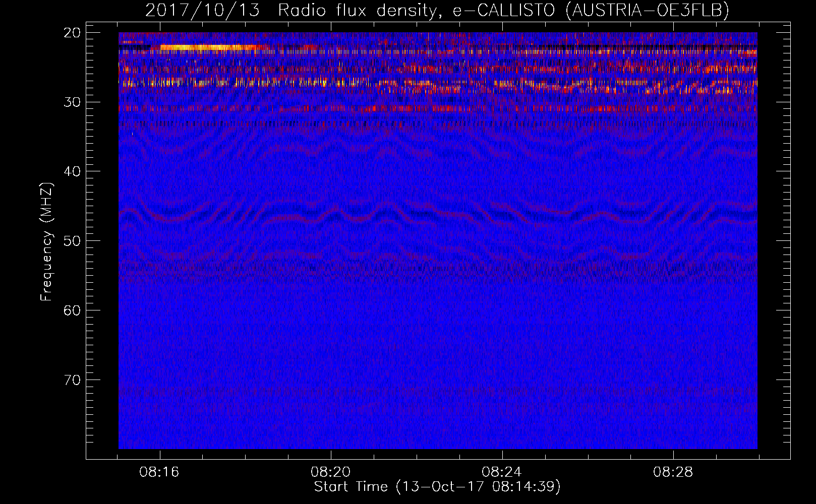The width and height of the screenshot is (816, 504).
Task: Click the '40' frequency tick label
Action: point(73,171)
